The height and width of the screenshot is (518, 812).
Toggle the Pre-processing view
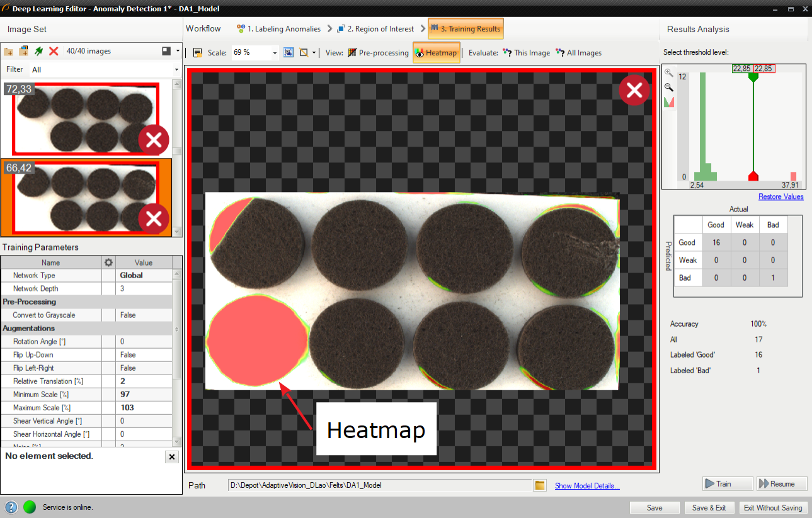378,53
